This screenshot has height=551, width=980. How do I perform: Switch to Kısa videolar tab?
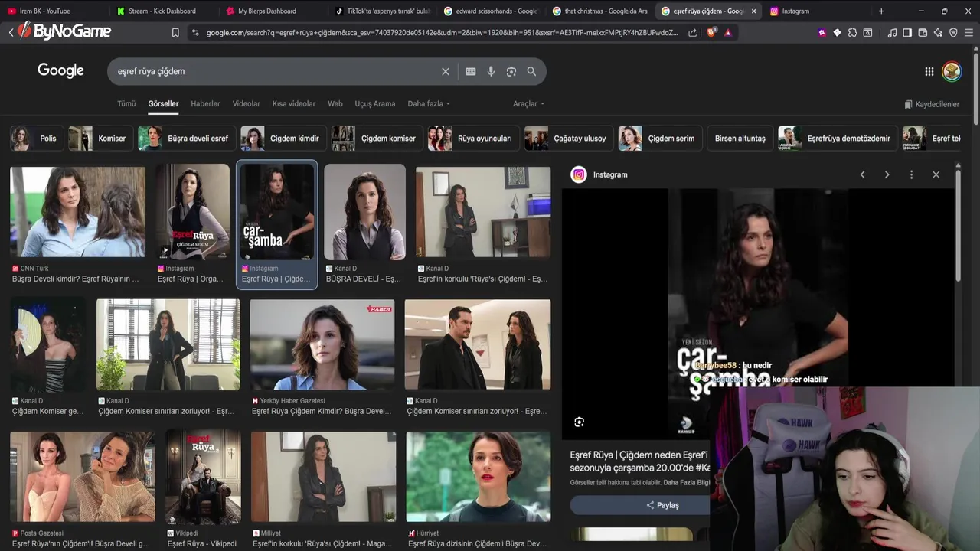pyautogui.click(x=294, y=103)
